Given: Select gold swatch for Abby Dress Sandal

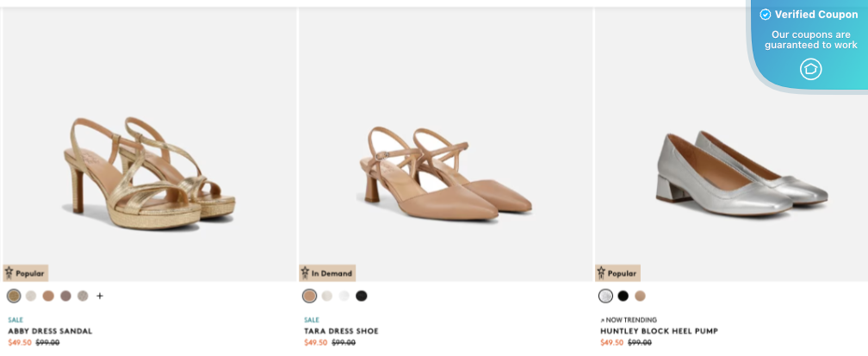Looking at the screenshot, I should coord(14,296).
